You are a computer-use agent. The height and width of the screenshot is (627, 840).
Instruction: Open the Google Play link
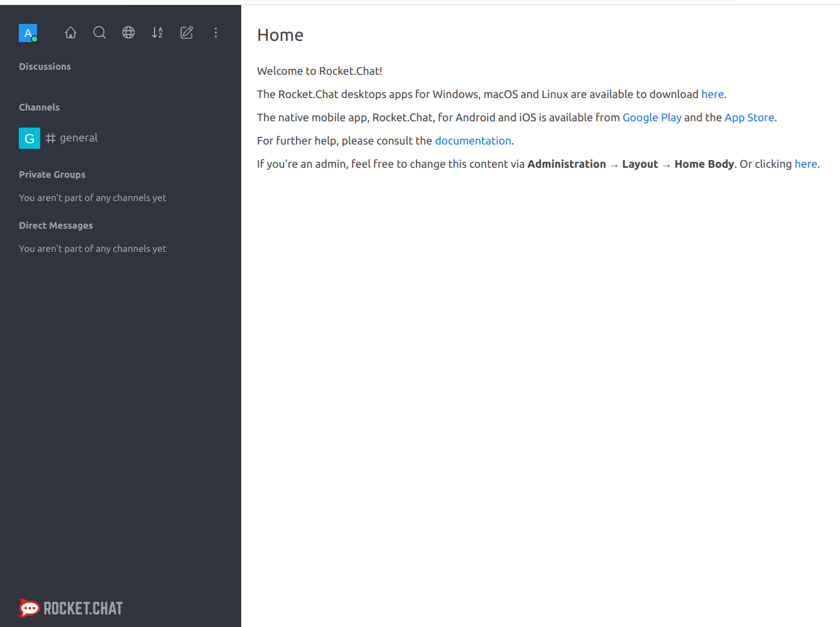pos(652,117)
